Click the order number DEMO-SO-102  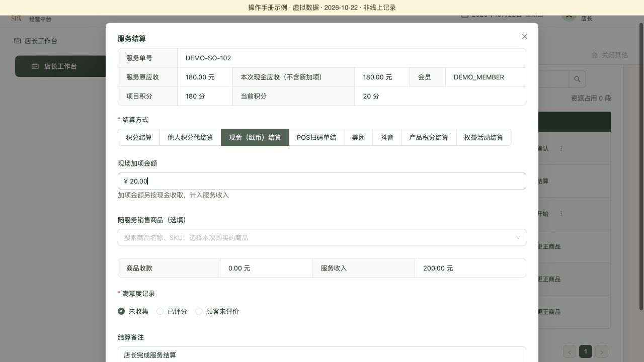coord(208,58)
